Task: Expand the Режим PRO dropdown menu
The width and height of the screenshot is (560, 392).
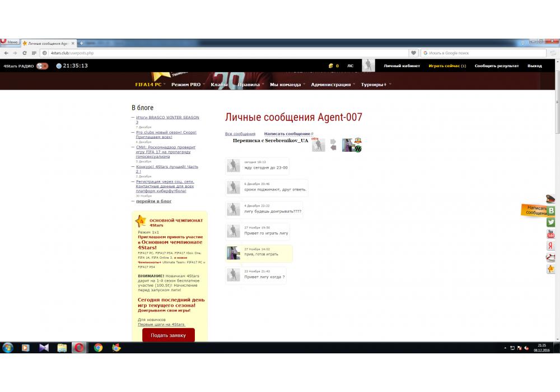Action: coord(188,85)
